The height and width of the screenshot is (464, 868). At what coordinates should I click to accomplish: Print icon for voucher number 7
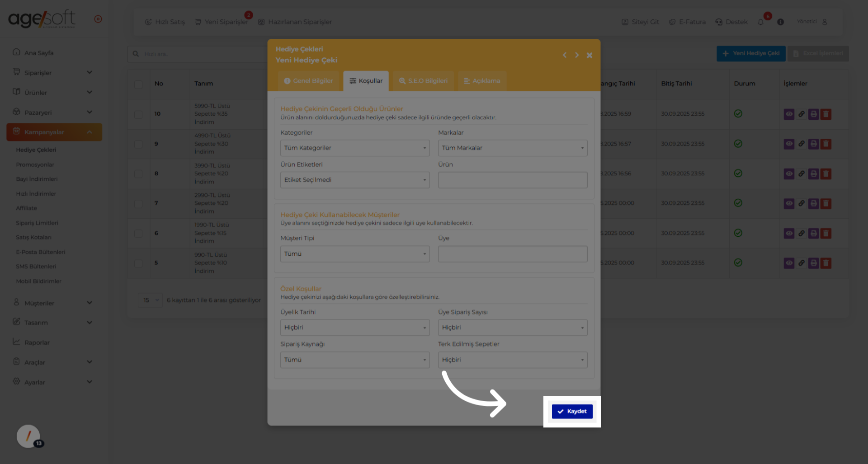[813, 203]
